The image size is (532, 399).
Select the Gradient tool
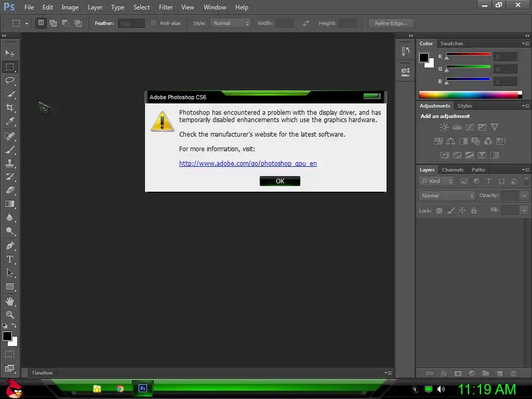10,204
